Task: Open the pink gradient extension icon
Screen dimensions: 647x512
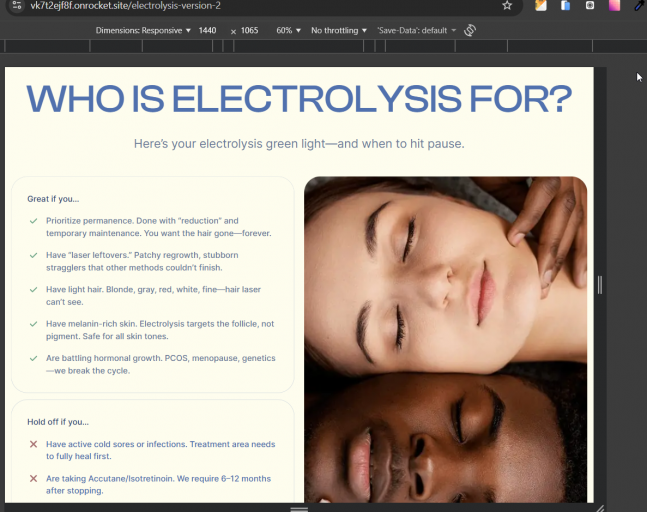Action: pyautogui.click(x=614, y=5)
